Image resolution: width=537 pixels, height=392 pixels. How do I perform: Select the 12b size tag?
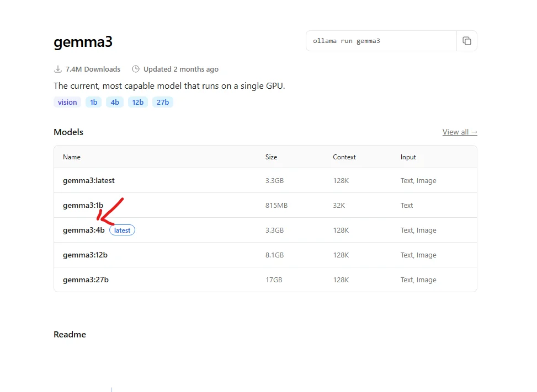click(137, 103)
